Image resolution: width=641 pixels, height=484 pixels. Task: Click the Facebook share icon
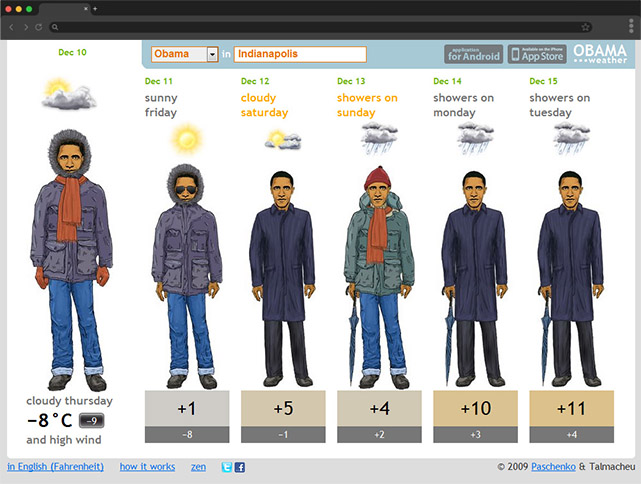pyautogui.click(x=240, y=467)
